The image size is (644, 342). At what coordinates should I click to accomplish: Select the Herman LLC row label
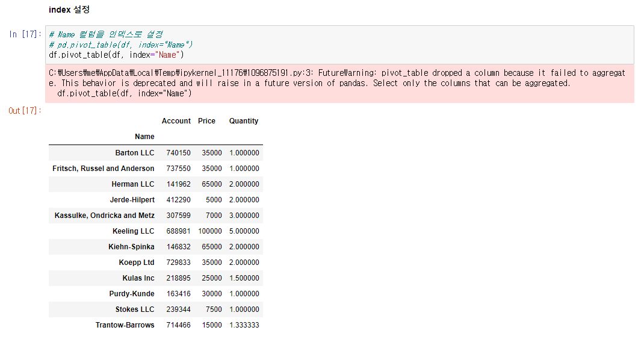pyautogui.click(x=133, y=184)
